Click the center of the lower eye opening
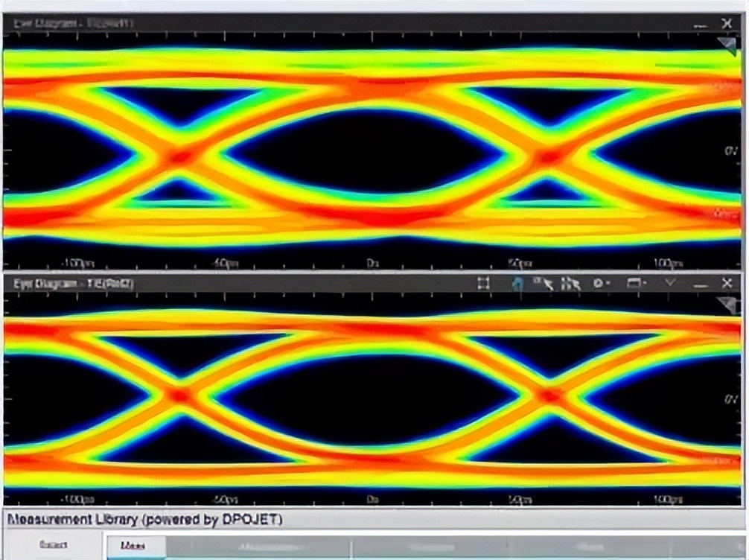This screenshot has width=749, height=560. coord(365,398)
